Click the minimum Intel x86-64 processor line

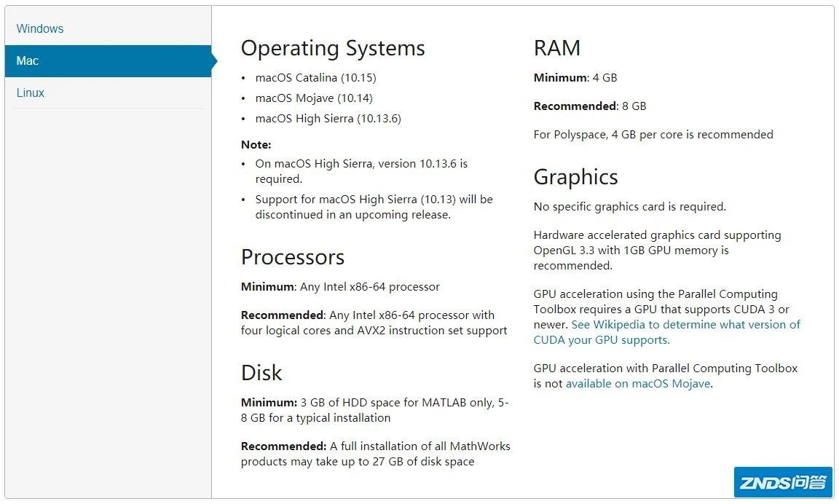[x=340, y=287]
